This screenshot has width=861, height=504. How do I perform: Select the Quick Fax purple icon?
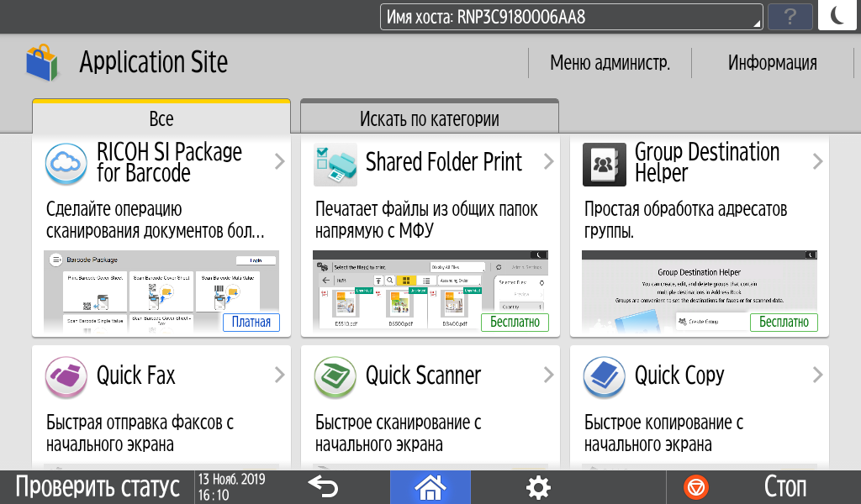click(x=66, y=377)
